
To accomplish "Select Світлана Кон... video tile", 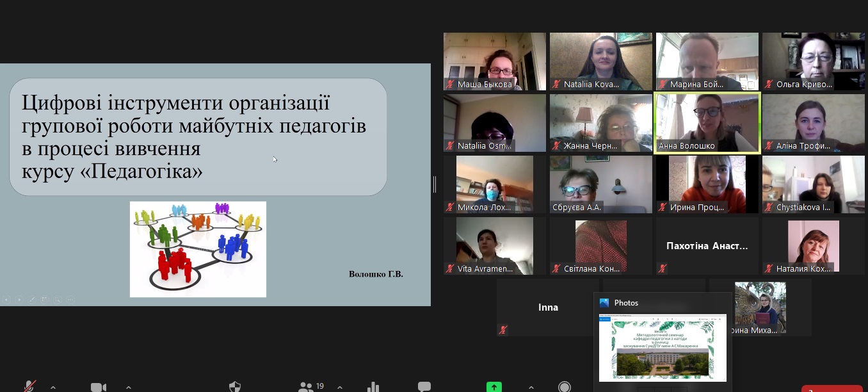I will [x=601, y=246].
